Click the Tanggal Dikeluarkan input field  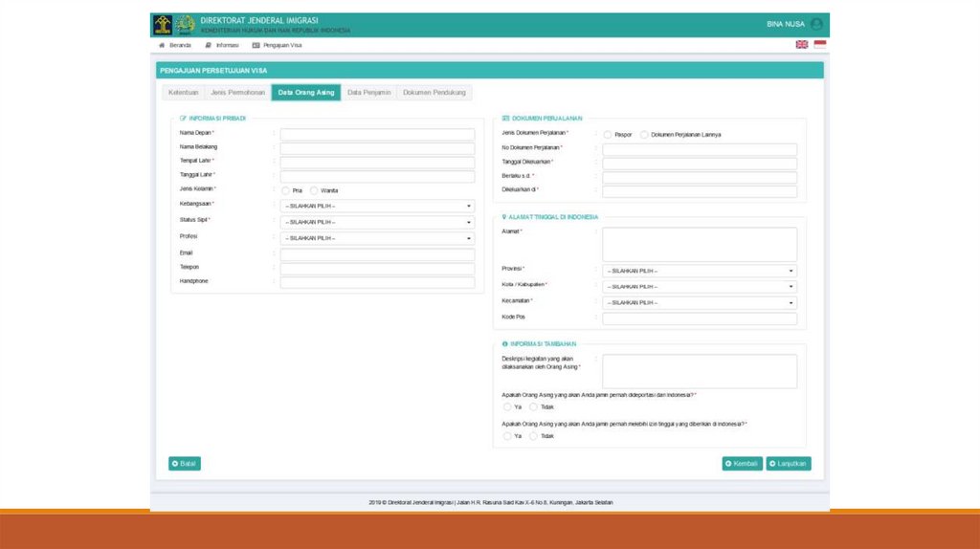[700, 164]
